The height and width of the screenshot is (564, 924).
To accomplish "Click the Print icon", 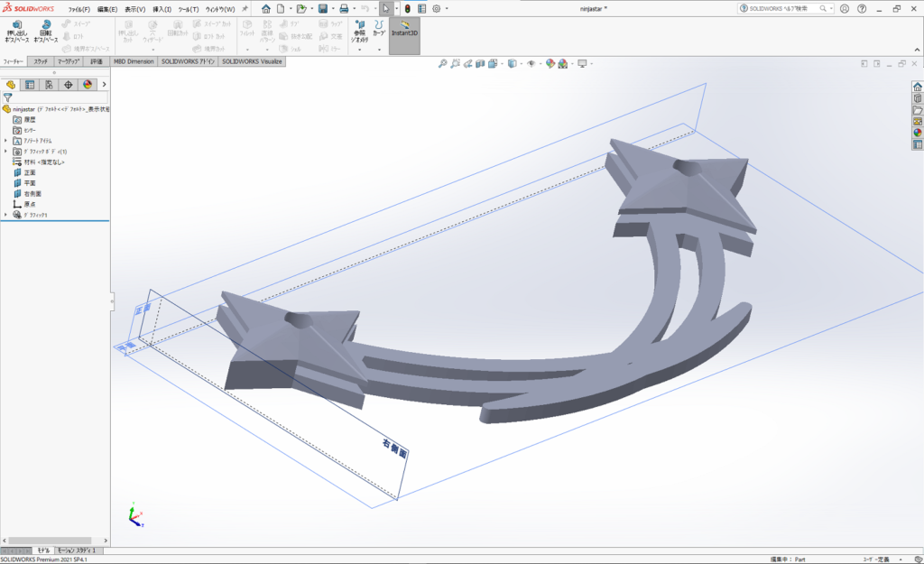I will pyautogui.click(x=344, y=9).
